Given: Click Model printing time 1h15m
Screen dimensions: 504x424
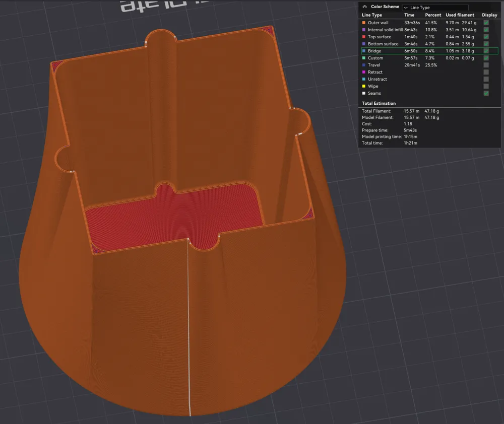Looking at the screenshot, I should tap(410, 136).
